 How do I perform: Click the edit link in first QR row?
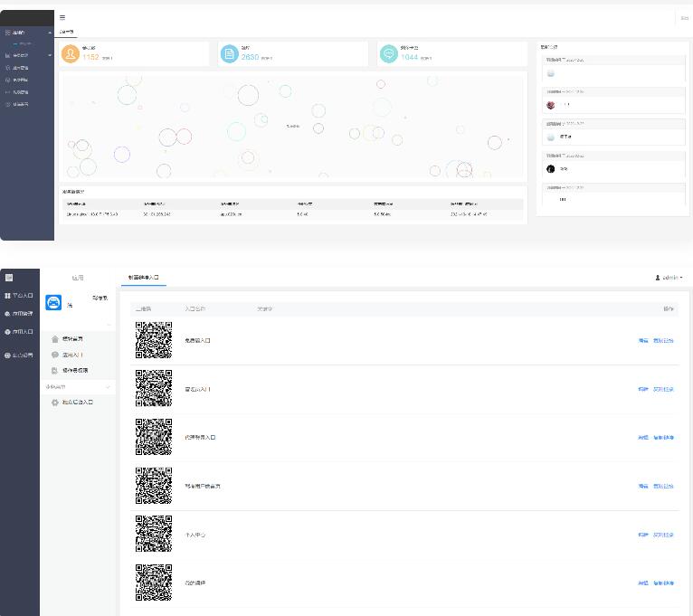tap(642, 341)
